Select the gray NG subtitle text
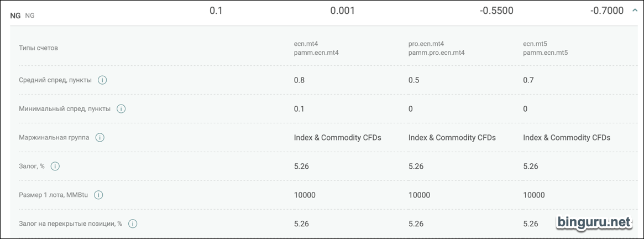The height and width of the screenshot is (239, 644). click(x=30, y=15)
